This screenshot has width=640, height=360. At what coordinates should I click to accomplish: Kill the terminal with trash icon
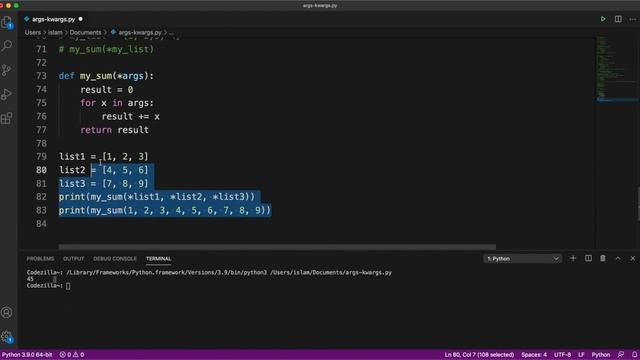pyautogui.click(x=603, y=258)
